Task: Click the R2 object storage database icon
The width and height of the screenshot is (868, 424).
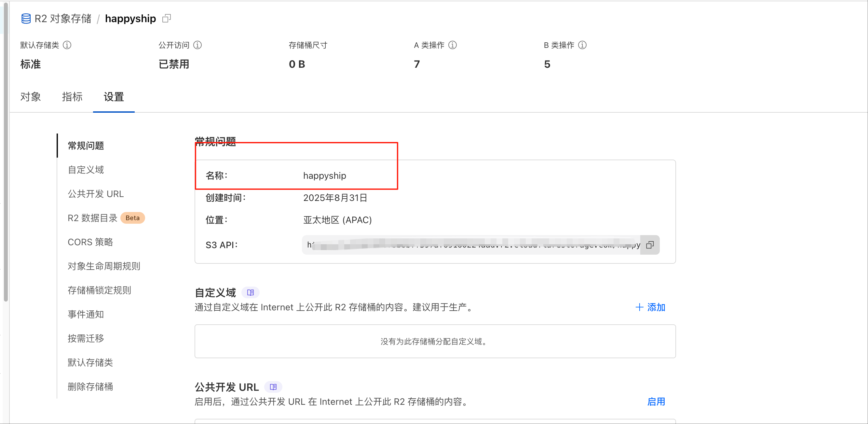Action: (x=26, y=19)
